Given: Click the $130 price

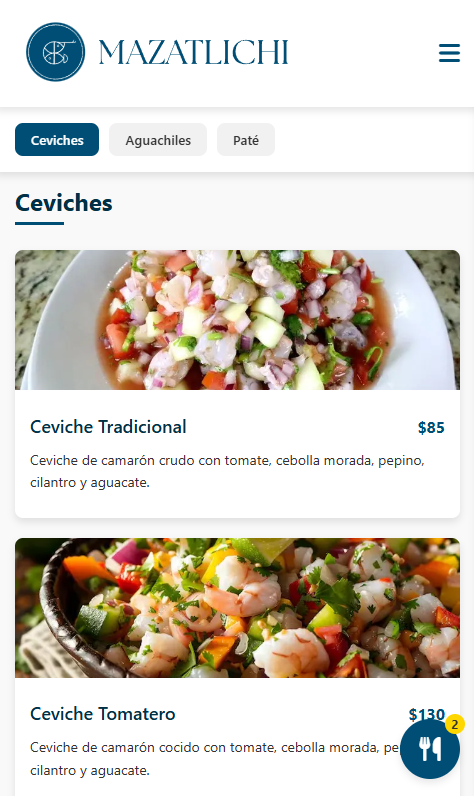Looking at the screenshot, I should 427,714.
